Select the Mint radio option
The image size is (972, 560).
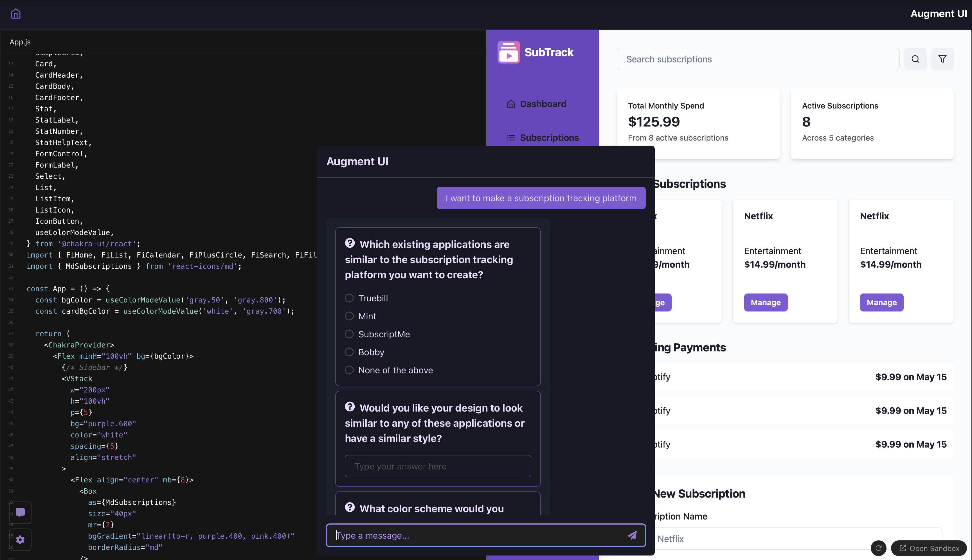coord(349,316)
